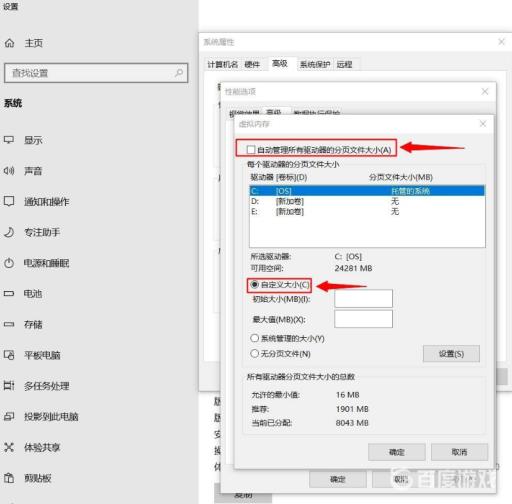Click the 24281 MB available space value
The height and width of the screenshot is (504, 512).
pyautogui.click(x=353, y=268)
